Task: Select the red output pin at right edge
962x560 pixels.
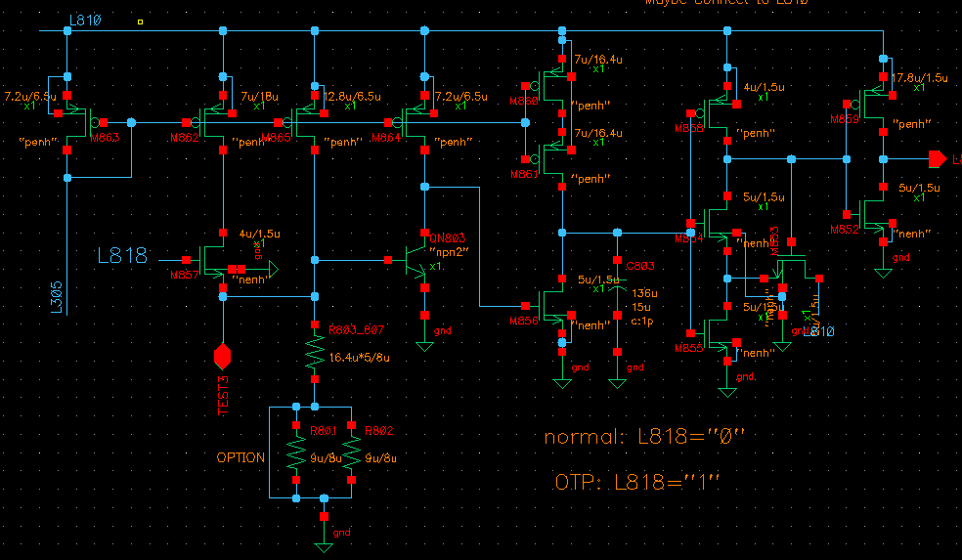Action: coord(938,159)
